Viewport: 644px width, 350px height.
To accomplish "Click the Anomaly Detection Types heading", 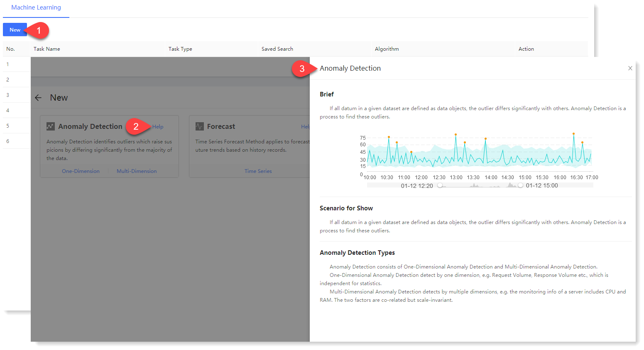I will click(x=357, y=253).
